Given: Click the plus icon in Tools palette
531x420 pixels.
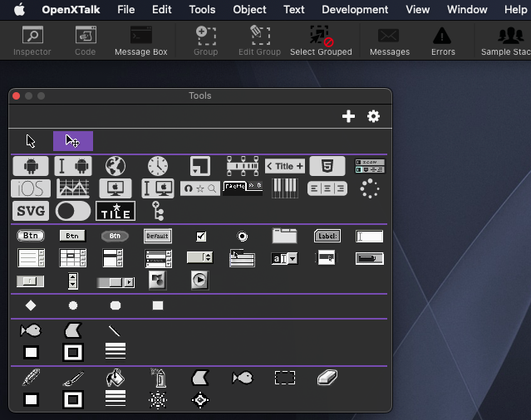Looking at the screenshot, I should (348, 116).
